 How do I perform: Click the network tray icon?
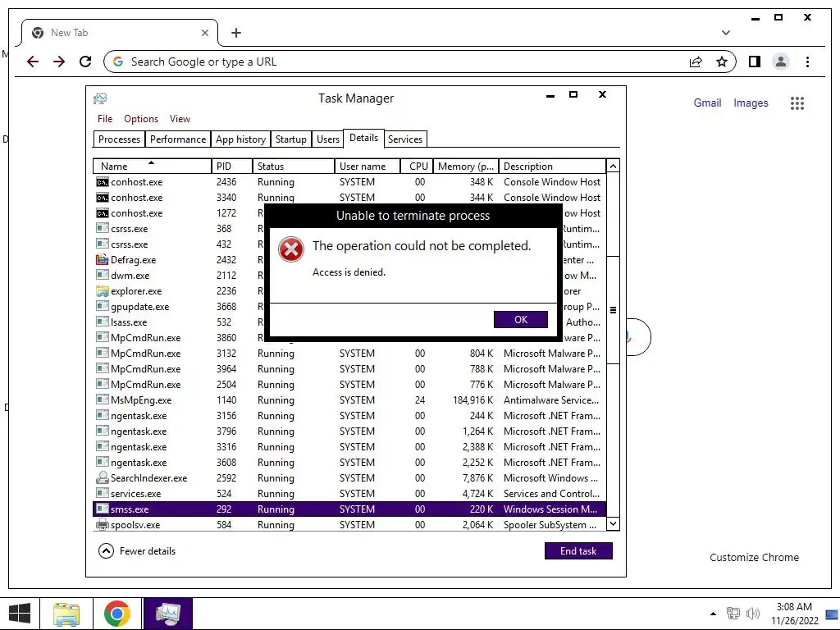[x=733, y=614]
